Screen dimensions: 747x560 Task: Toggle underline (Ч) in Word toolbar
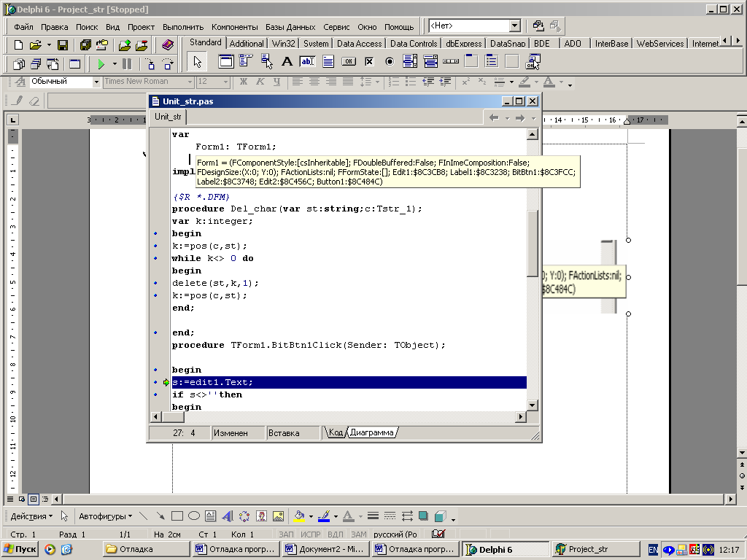tap(276, 82)
